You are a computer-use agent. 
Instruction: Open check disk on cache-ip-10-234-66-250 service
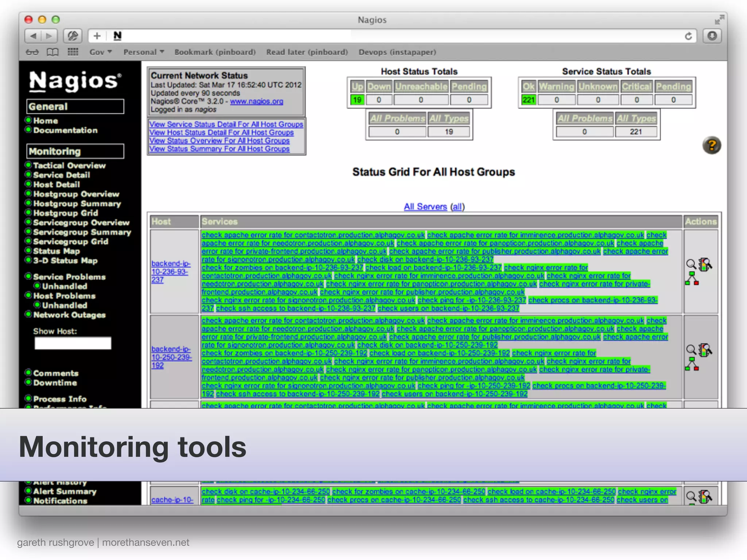click(266, 491)
